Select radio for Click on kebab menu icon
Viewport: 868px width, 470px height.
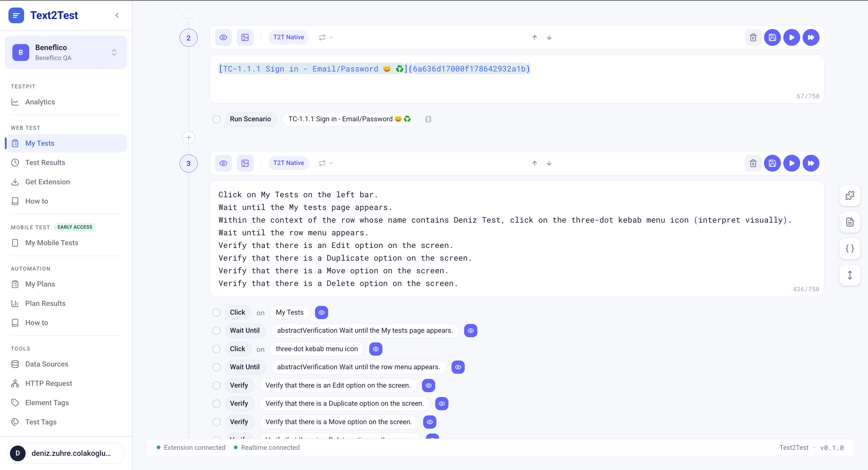point(216,349)
